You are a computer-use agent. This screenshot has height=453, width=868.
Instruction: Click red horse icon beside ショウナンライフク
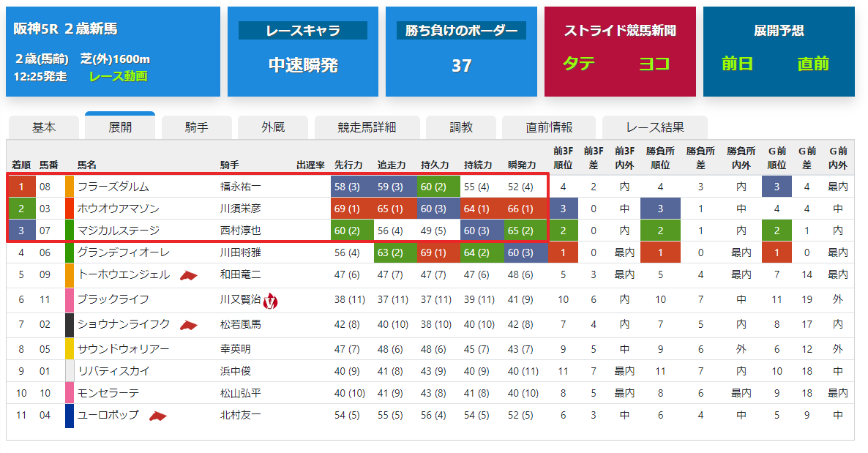pyautogui.click(x=189, y=325)
